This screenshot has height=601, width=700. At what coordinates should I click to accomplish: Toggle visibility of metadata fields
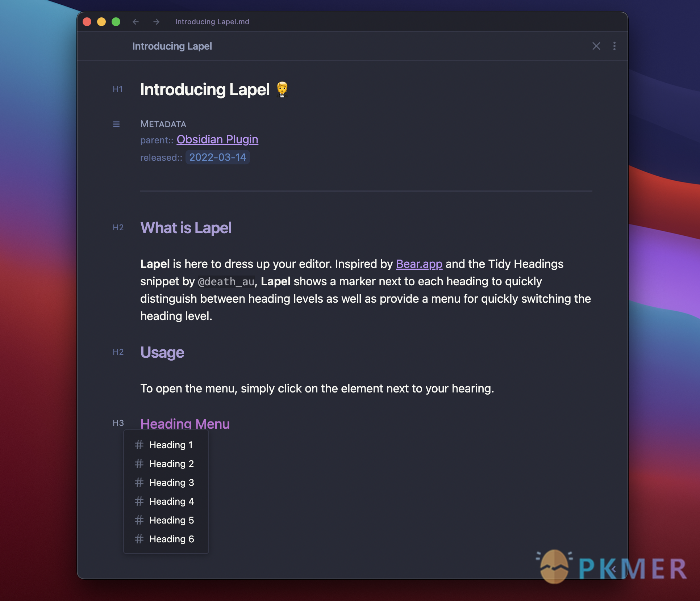click(x=117, y=124)
